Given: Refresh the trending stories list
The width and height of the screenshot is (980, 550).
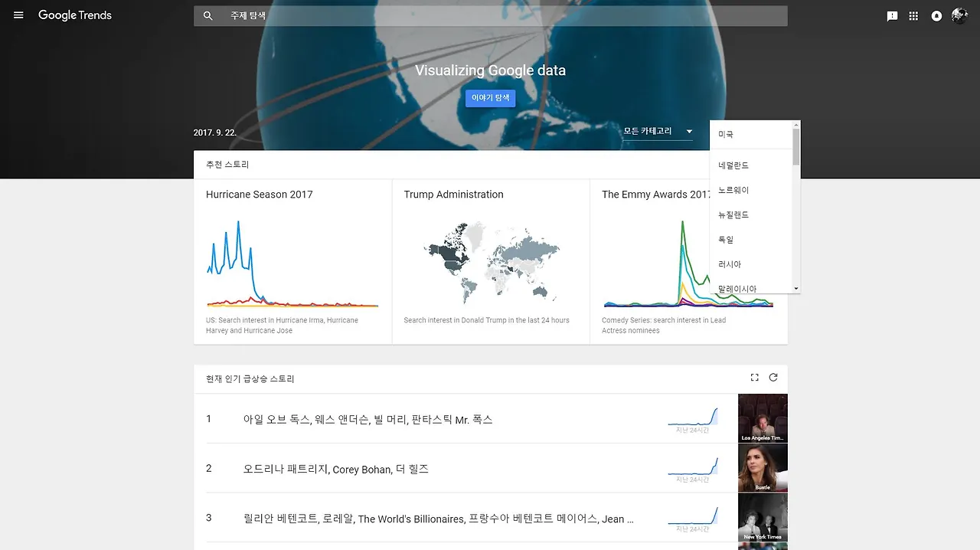Looking at the screenshot, I should point(773,378).
